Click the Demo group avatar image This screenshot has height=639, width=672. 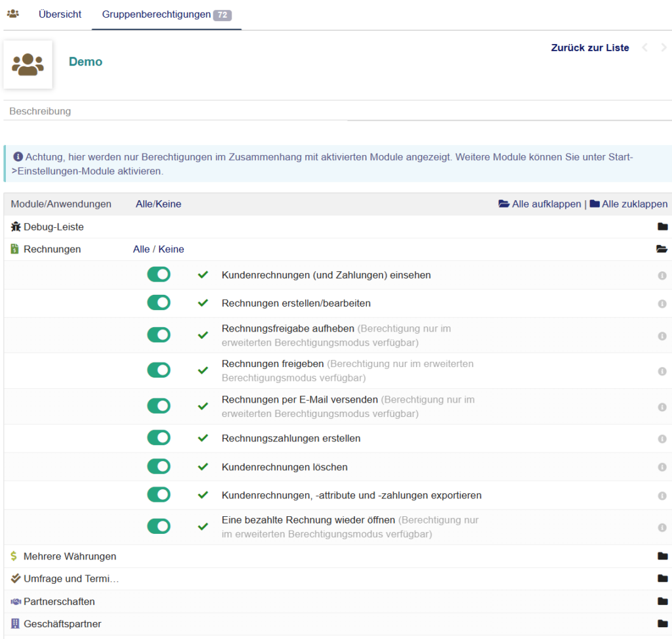tap(28, 64)
